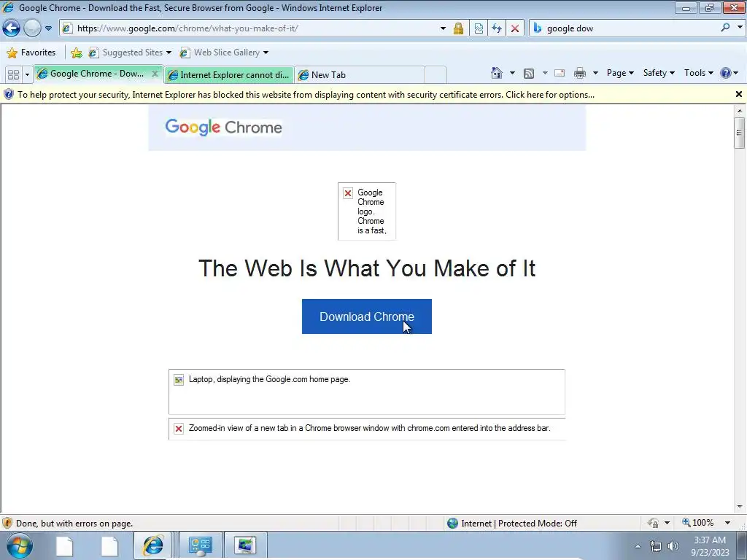Expand the address bar autocomplete dropdown
Screen dimensions: 747x560
[x=443, y=28]
